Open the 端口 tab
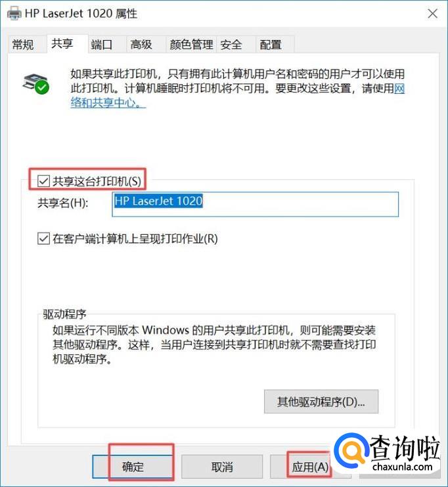 pyautogui.click(x=102, y=45)
